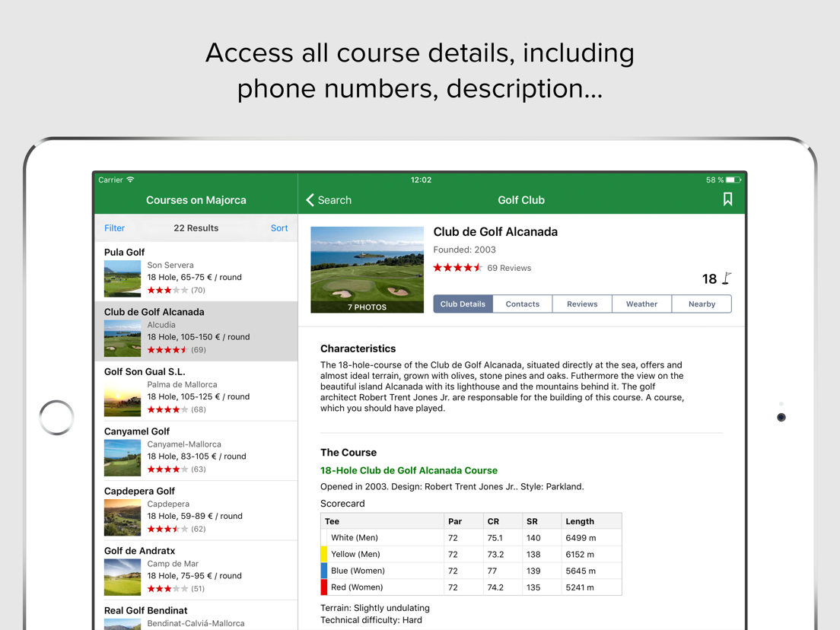Tap Golf Son Gual star rating (68)

pos(177,410)
